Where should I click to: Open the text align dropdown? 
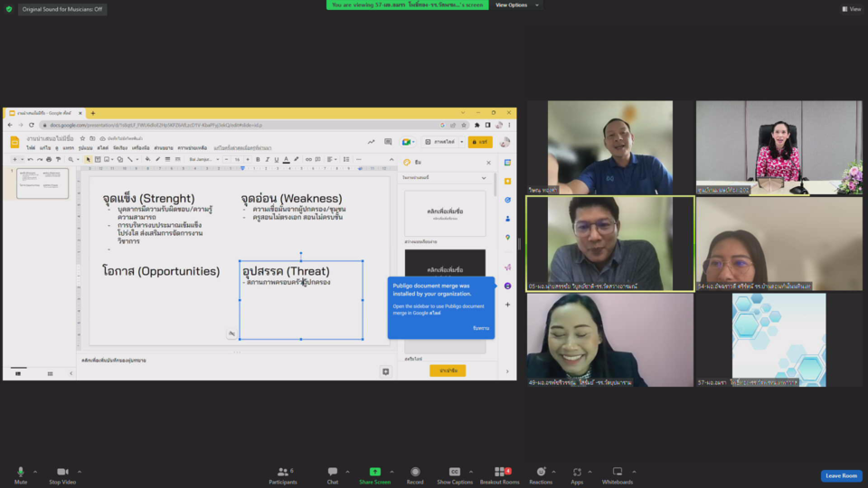pyautogui.click(x=332, y=159)
